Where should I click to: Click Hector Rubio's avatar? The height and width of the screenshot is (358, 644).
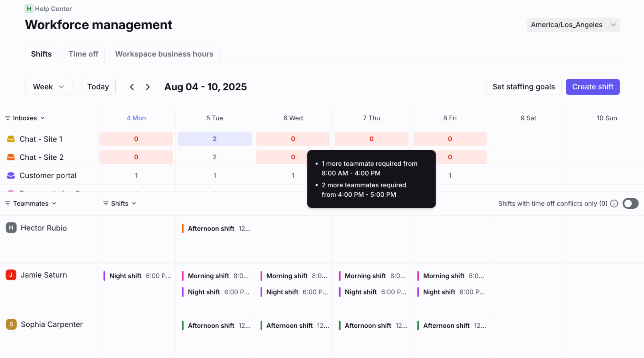pyautogui.click(x=11, y=228)
